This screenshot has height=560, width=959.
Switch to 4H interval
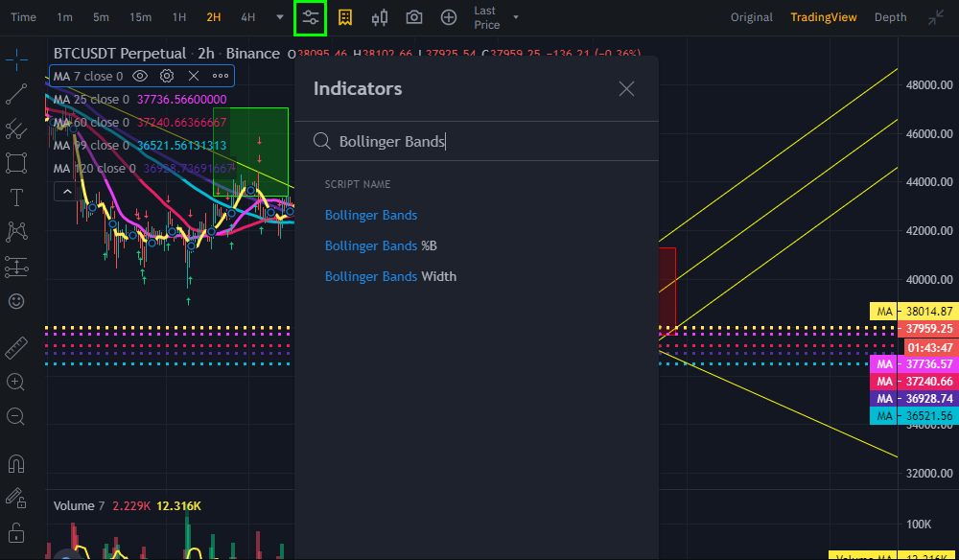[x=247, y=17]
